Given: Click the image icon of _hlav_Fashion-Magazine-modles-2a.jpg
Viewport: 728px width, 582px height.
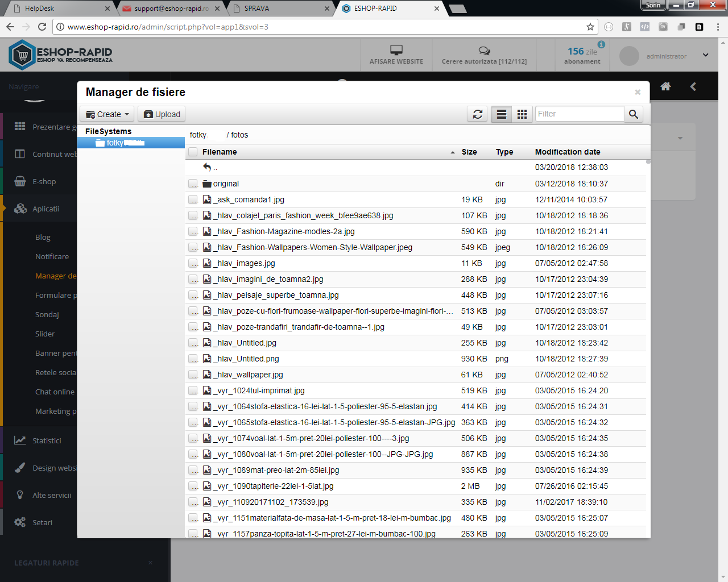Looking at the screenshot, I should tap(207, 231).
